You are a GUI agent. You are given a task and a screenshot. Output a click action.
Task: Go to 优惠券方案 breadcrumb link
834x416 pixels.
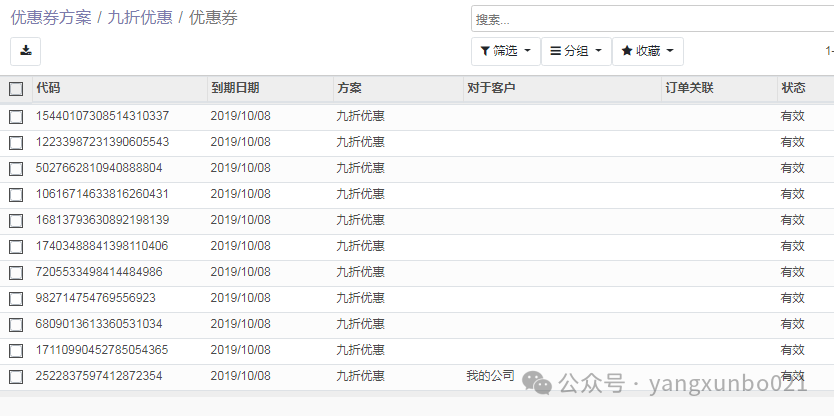[51, 18]
